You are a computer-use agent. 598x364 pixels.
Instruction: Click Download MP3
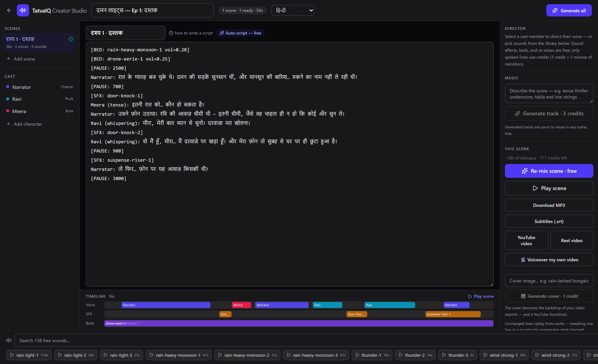[549, 205]
